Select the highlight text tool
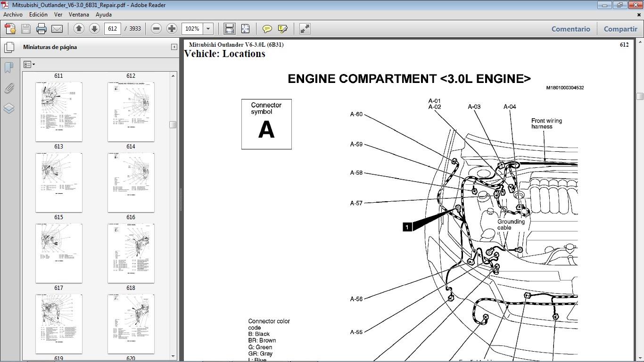Viewport: 644px width, 362px height. tap(283, 29)
